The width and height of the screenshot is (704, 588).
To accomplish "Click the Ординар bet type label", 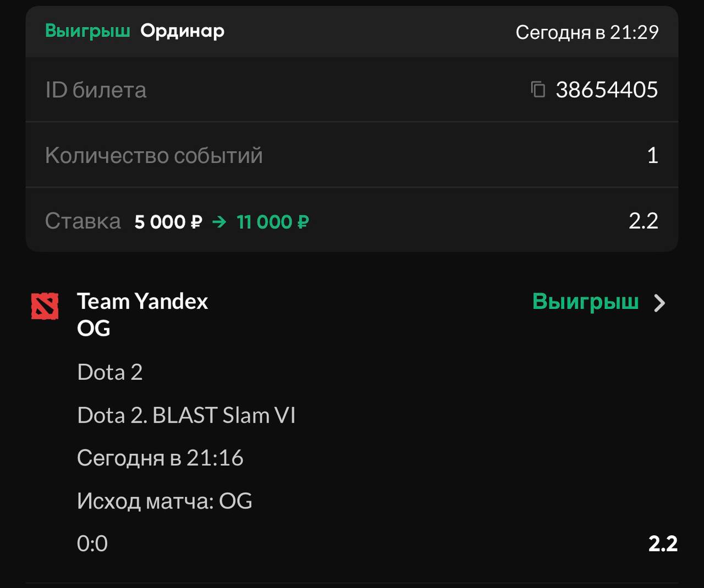I will pyautogui.click(x=182, y=31).
